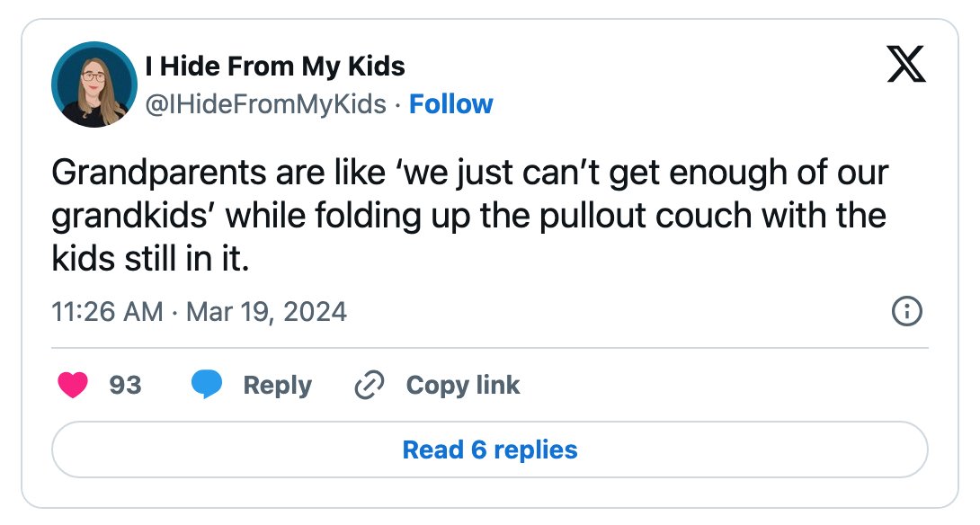Click the 11:26 AM time text

coord(107,312)
